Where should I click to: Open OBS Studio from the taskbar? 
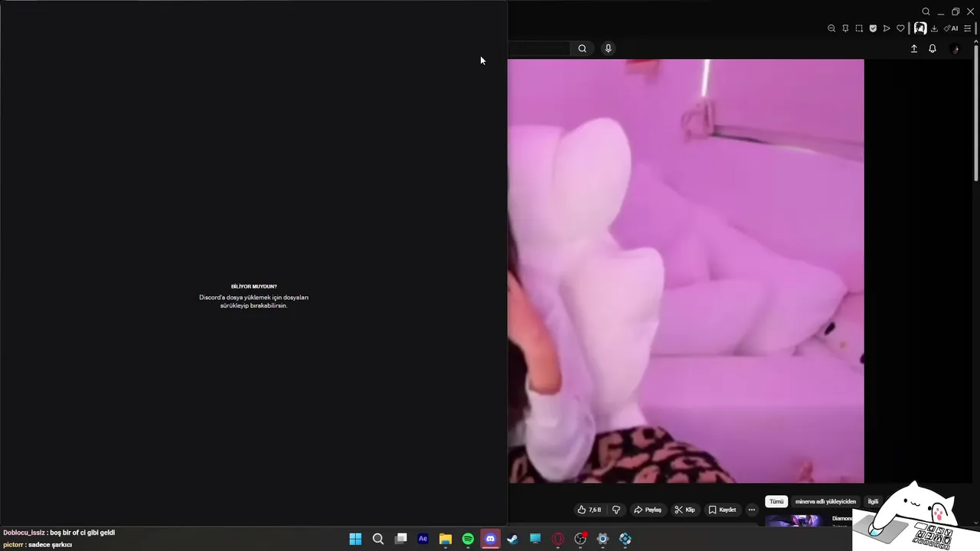point(580,539)
